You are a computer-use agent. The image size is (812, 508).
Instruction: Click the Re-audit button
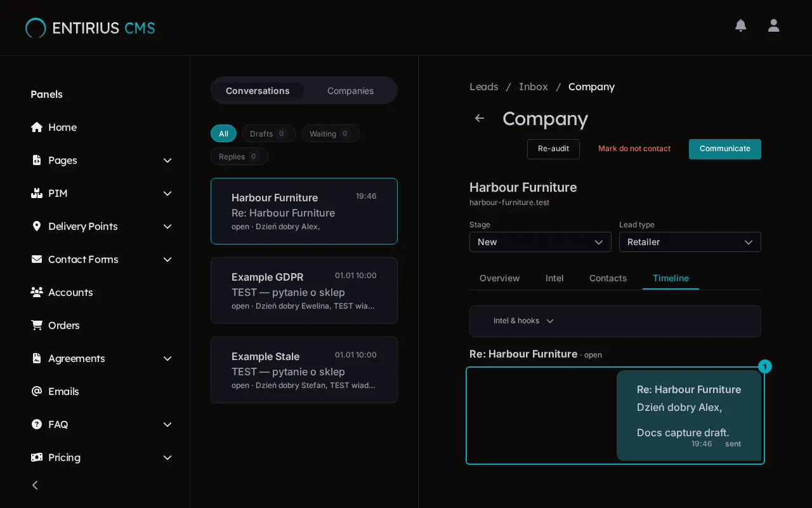(x=553, y=149)
